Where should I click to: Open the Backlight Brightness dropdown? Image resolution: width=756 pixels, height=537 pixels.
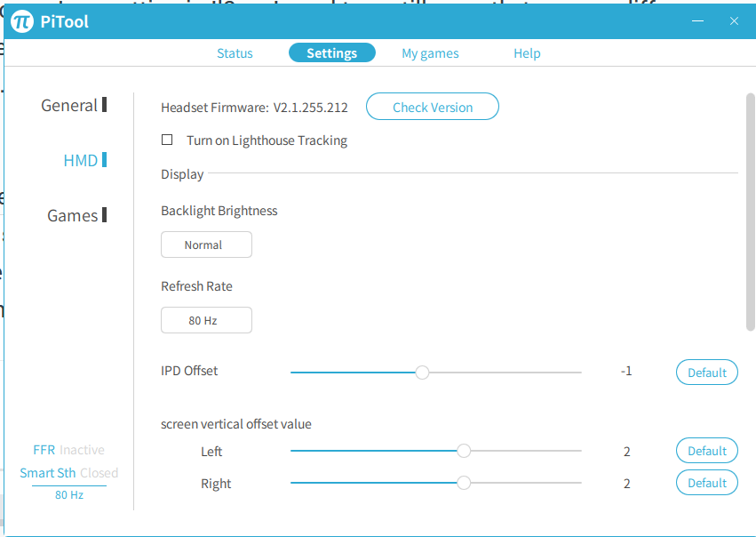(x=206, y=244)
